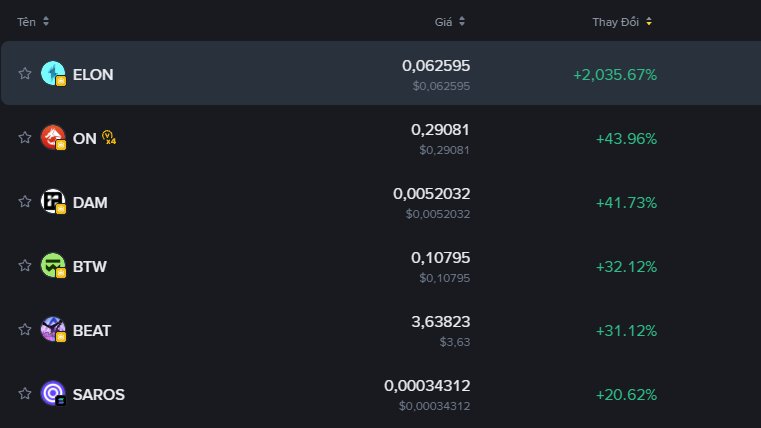Click the BTW token logo icon
The image size is (761, 428).
click(x=53, y=265)
